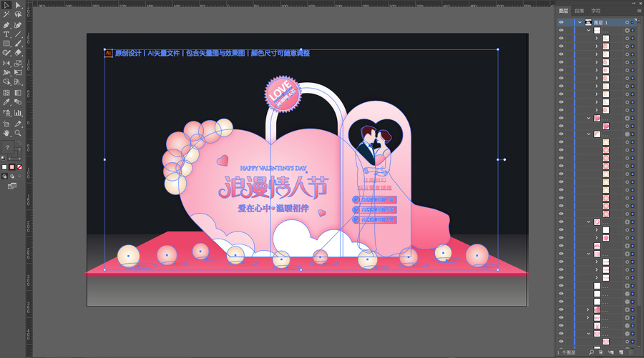Viewport: 644px width, 358px height.
Task: Click the LOVE badge on canvas
Action: click(x=283, y=94)
